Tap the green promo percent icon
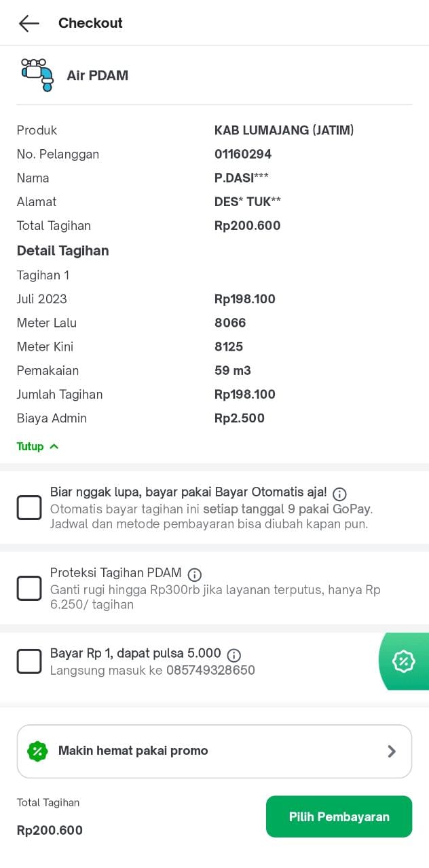The width and height of the screenshot is (429, 868). tap(37, 751)
